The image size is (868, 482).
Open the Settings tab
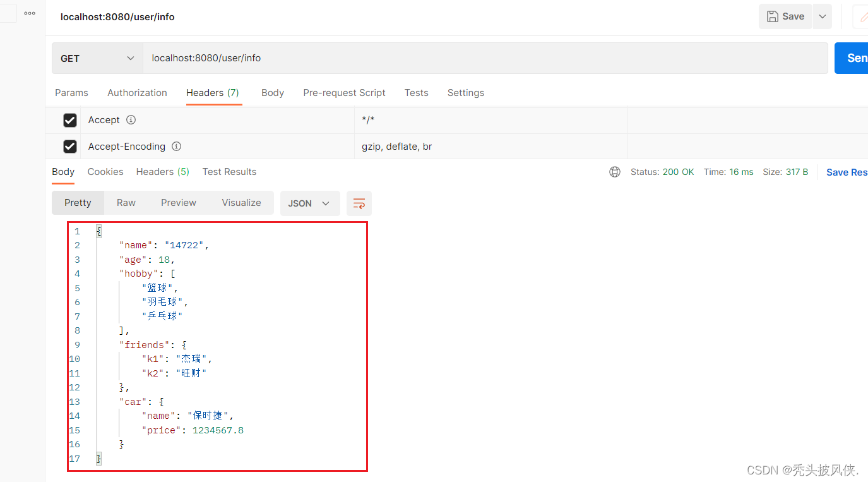(x=466, y=93)
